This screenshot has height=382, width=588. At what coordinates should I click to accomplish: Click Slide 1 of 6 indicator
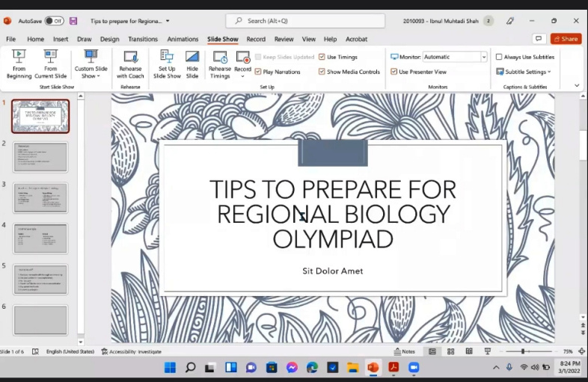click(12, 351)
